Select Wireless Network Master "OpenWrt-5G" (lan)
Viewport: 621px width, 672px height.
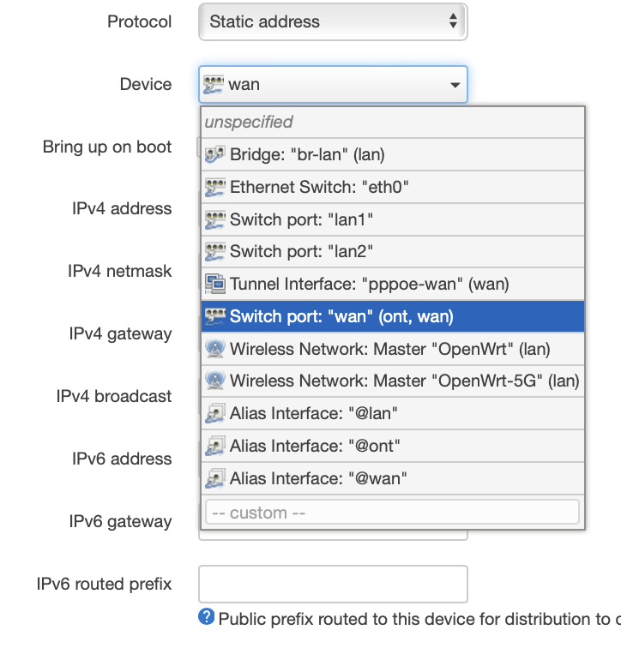pos(393,381)
